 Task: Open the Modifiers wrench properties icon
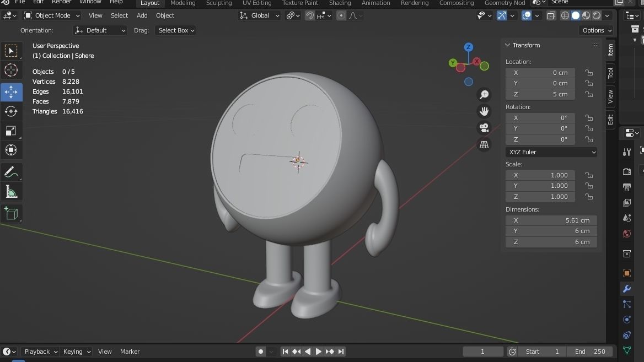pyautogui.click(x=627, y=289)
